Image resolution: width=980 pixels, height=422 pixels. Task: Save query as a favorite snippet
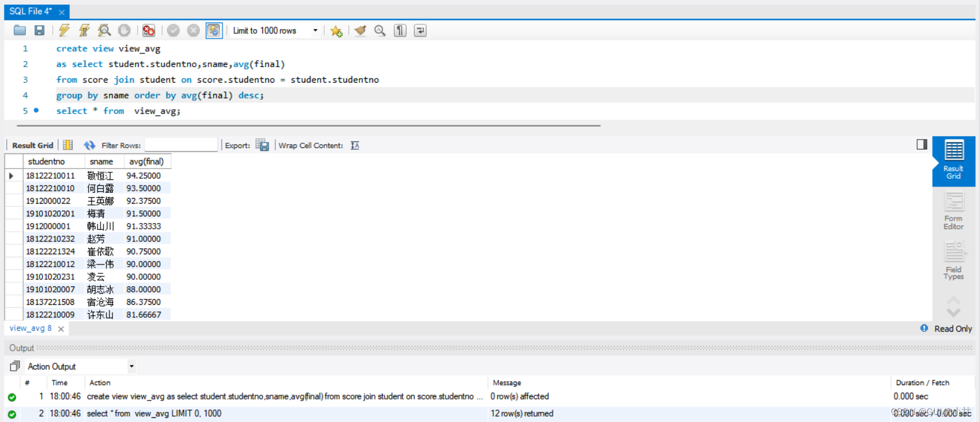336,30
